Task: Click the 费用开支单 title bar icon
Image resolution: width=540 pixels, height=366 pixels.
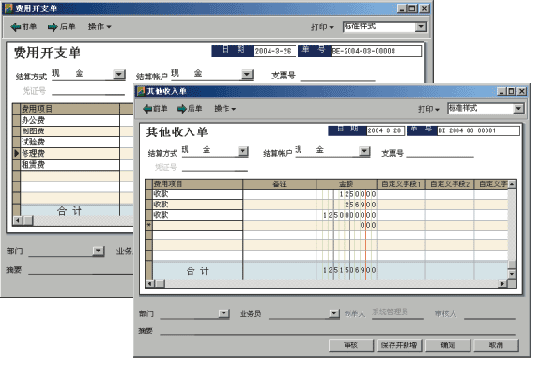Action: [9, 8]
